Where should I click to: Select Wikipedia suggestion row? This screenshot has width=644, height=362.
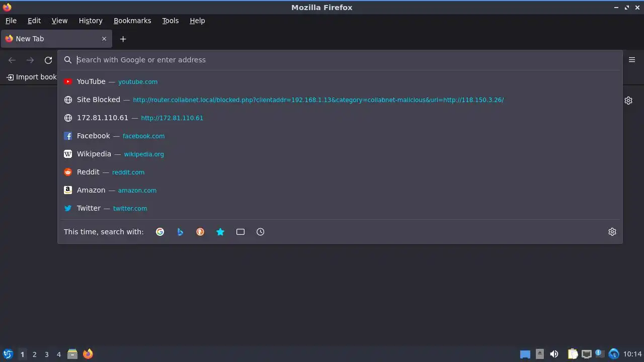click(340, 154)
